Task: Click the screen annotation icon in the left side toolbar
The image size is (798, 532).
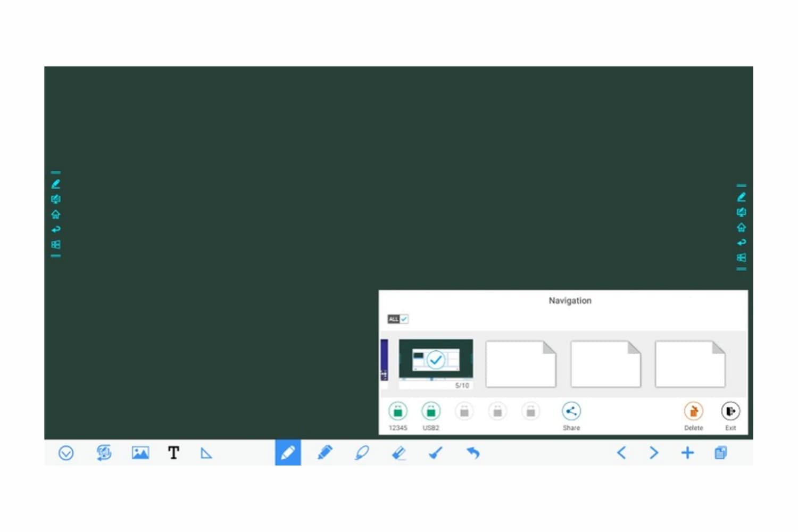Action: click(56, 199)
